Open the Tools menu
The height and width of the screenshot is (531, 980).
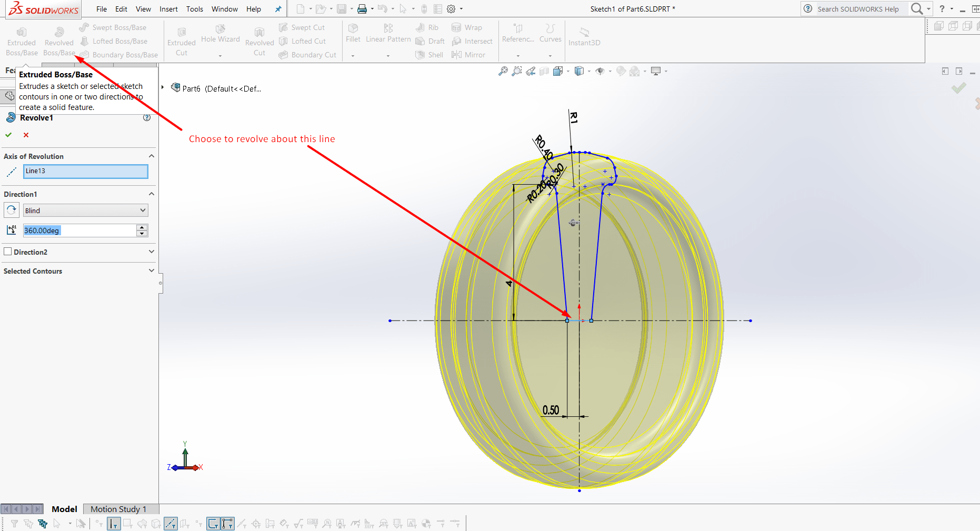point(195,9)
